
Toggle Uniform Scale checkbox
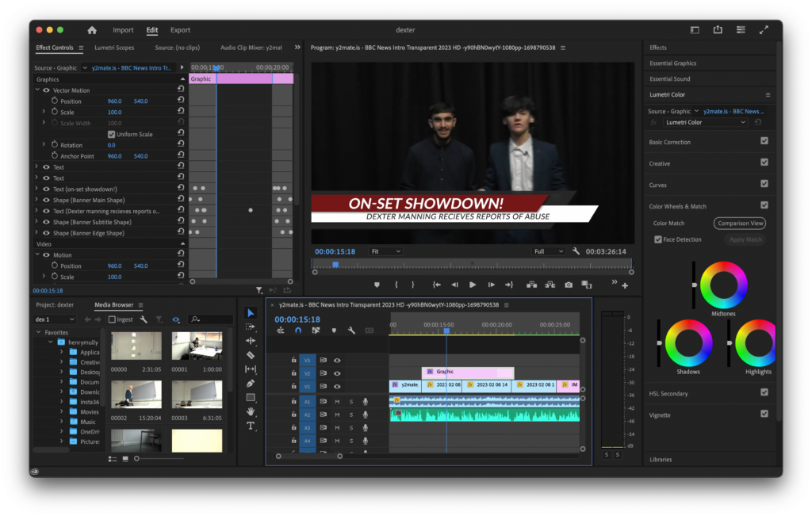pos(111,134)
